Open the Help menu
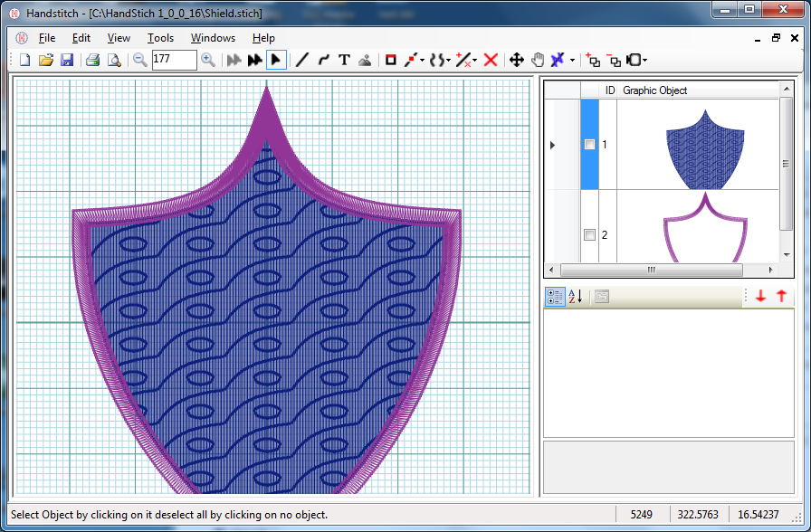The width and height of the screenshot is (811, 532). 263,38
